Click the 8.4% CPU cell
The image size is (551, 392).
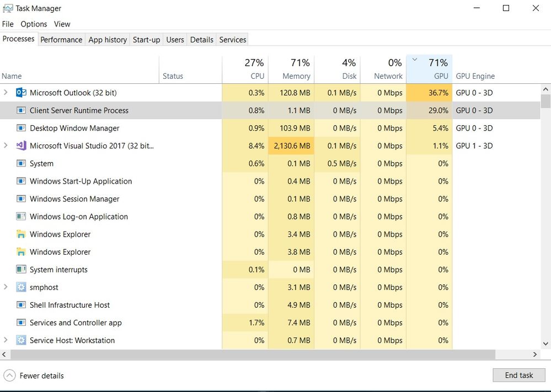pyautogui.click(x=245, y=146)
